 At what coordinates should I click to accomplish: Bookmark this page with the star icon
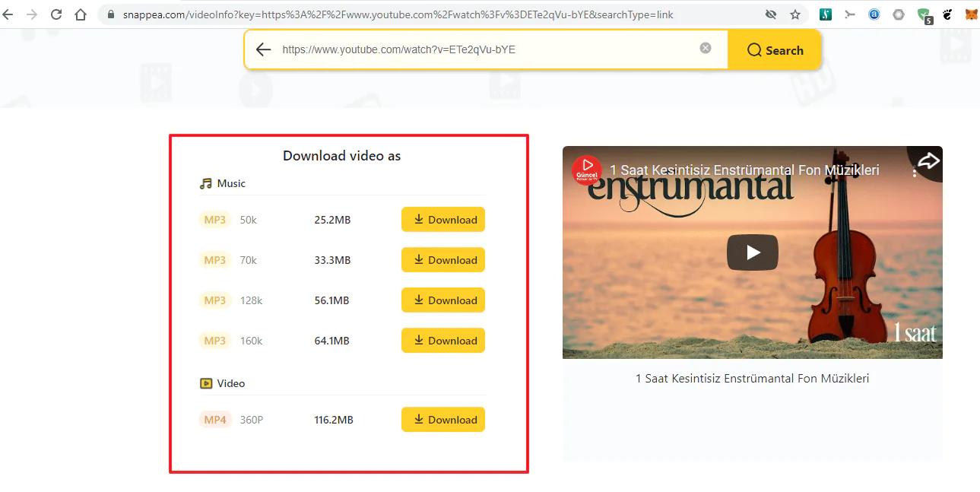(795, 14)
